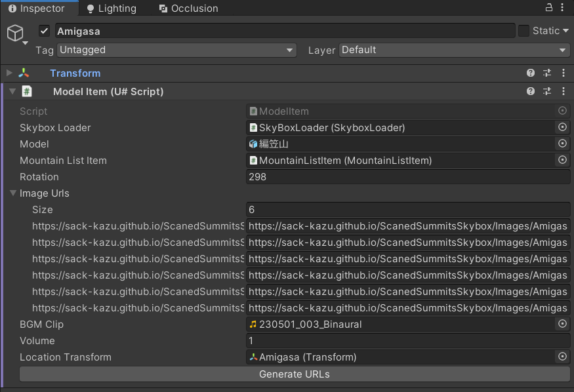Edit the fifth Image Urls entry

(408, 292)
